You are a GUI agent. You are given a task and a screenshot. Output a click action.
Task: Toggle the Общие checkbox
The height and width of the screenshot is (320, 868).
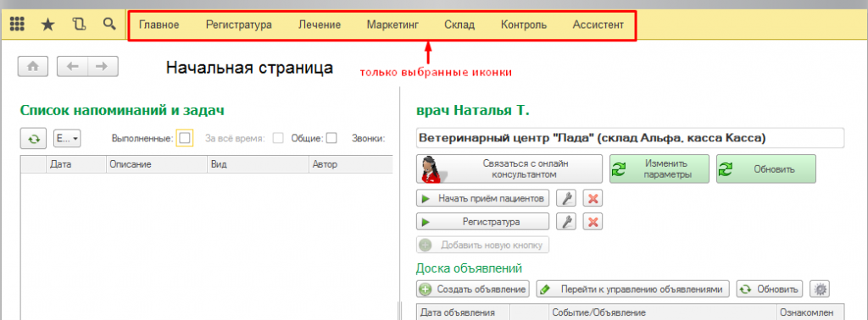[x=331, y=138]
